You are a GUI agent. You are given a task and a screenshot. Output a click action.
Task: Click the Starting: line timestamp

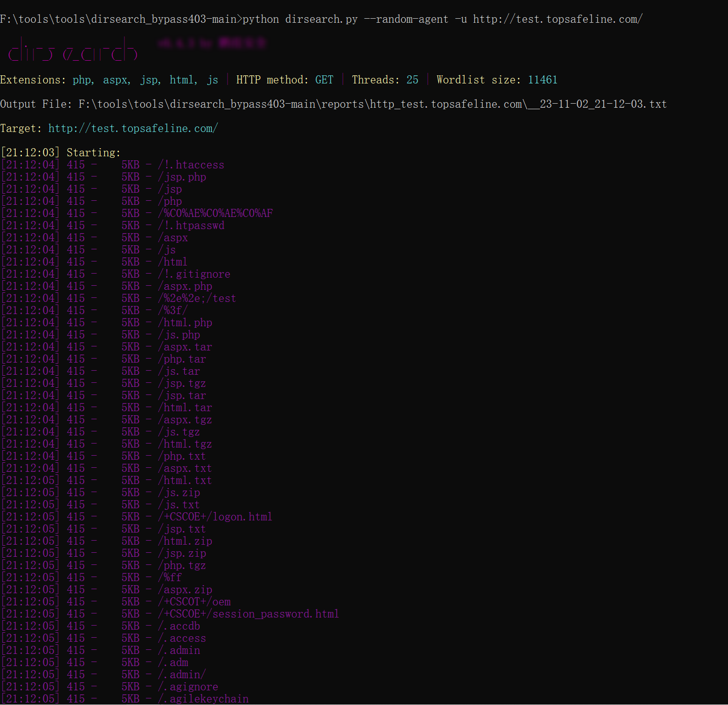click(x=30, y=153)
